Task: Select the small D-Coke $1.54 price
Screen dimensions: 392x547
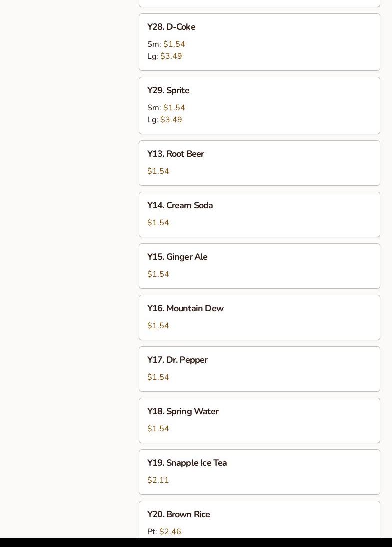Action: [174, 44]
